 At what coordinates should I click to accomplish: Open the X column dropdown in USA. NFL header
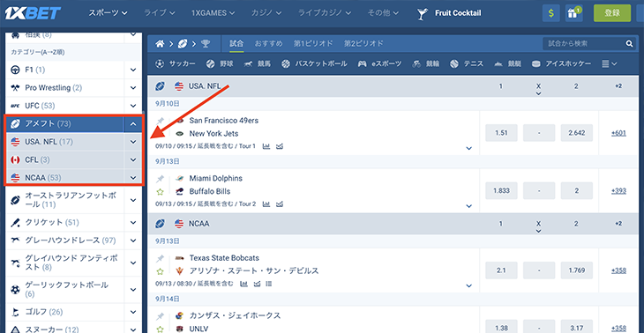[x=538, y=93]
